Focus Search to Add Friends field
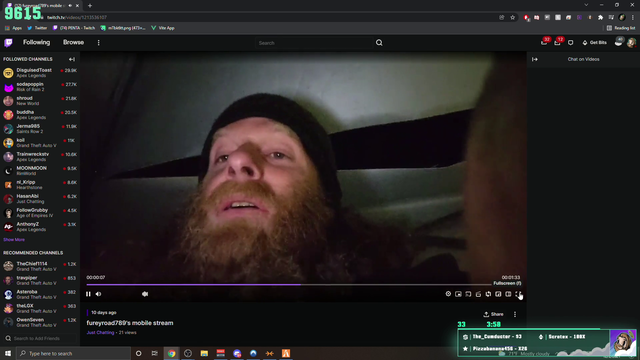 point(40,338)
